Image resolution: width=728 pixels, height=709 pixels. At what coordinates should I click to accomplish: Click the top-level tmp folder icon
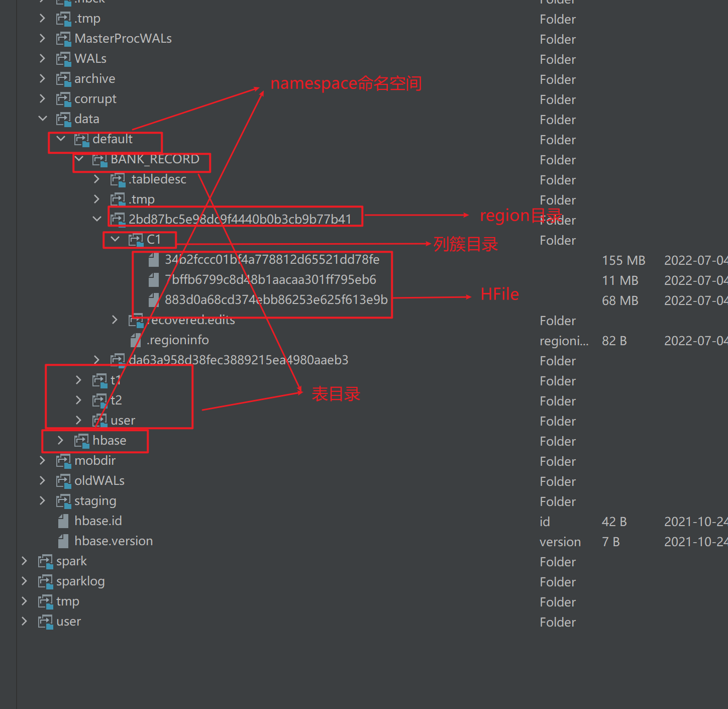(x=45, y=602)
